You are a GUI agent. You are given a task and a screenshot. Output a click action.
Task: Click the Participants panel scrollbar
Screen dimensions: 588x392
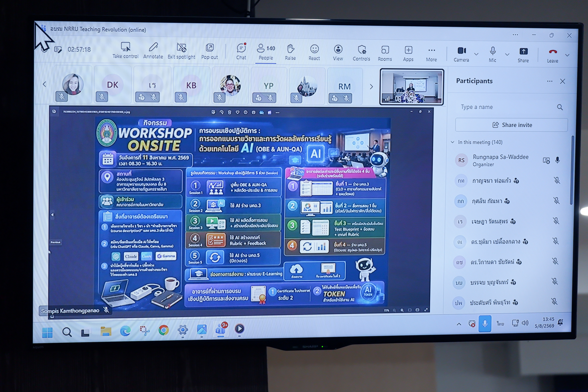point(572,170)
